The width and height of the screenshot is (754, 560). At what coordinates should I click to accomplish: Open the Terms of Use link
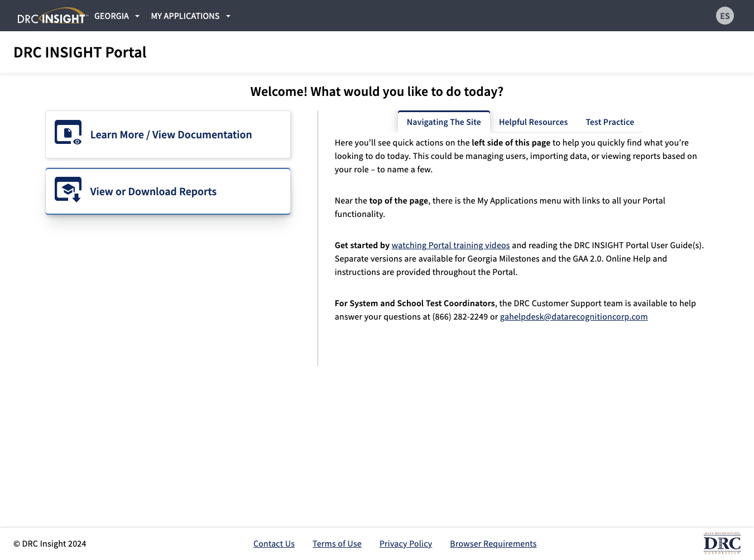click(x=337, y=544)
